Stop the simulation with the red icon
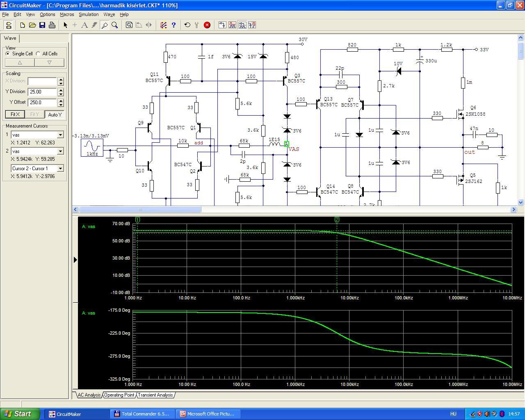Viewport: 525px width, 420px height. (x=207, y=25)
